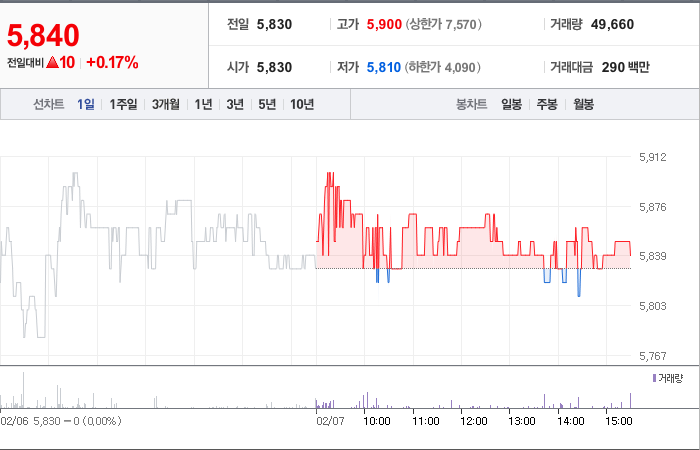Click the 봉차트 label
Viewport: 700px width, 450px height.
(471, 104)
